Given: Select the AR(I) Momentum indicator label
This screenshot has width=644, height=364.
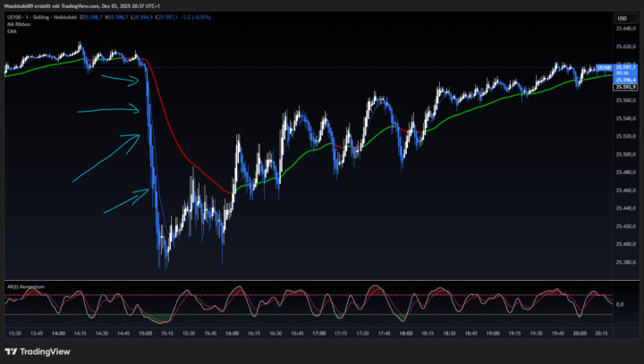Looking at the screenshot, I should (26, 286).
